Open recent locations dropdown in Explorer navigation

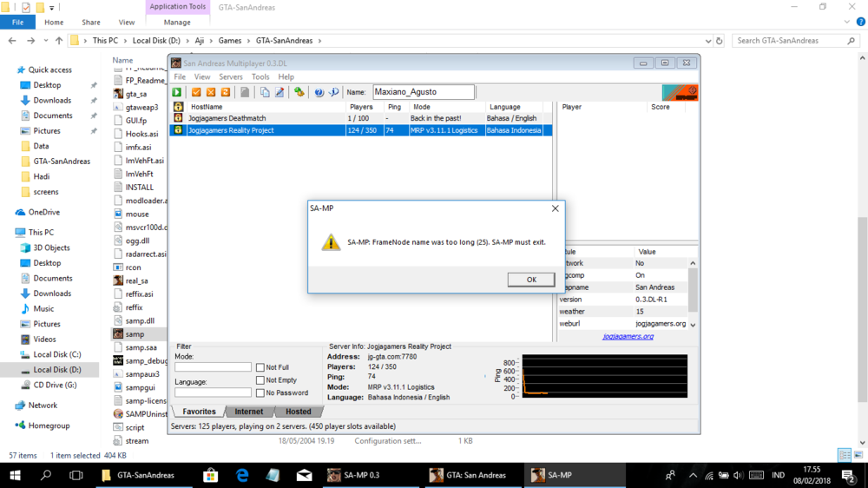[x=45, y=41]
